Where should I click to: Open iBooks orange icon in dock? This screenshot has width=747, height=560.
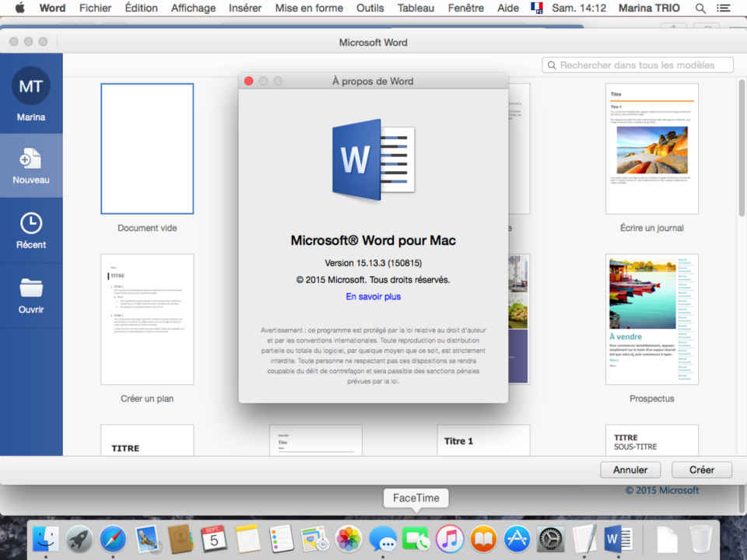pos(483,539)
